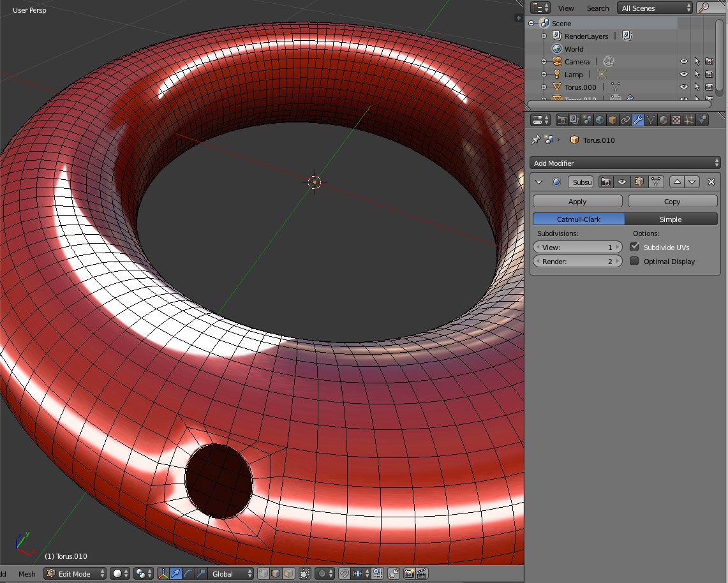This screenshot has width=728, height=583.
Task: Collapse the Subsurf modifier panel
Action: (x=539, y=182)
